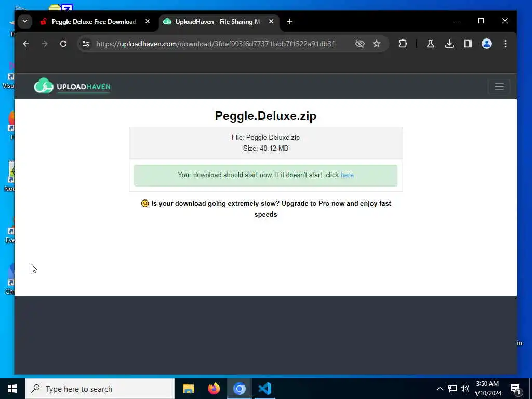Click the Type here to search box
The height and width of the screenshot is (399, 532).
[100, 389]
